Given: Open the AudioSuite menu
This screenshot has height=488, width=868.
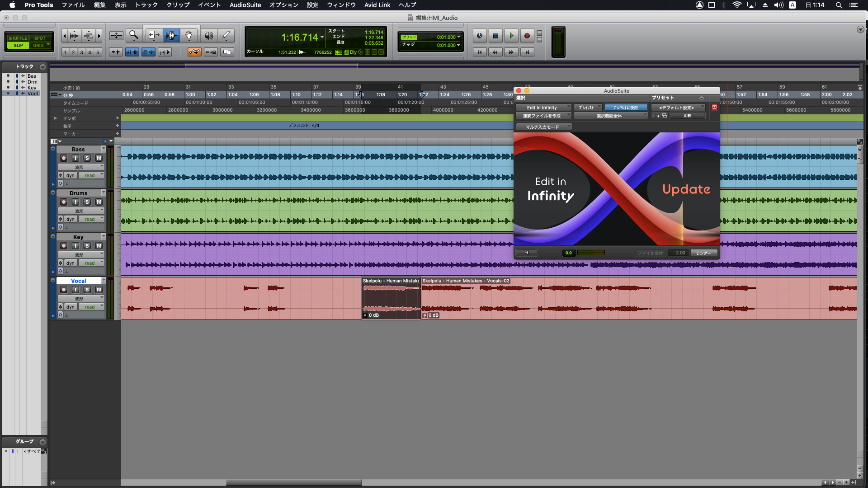Looking at the screenshot, I should [245, 5].
